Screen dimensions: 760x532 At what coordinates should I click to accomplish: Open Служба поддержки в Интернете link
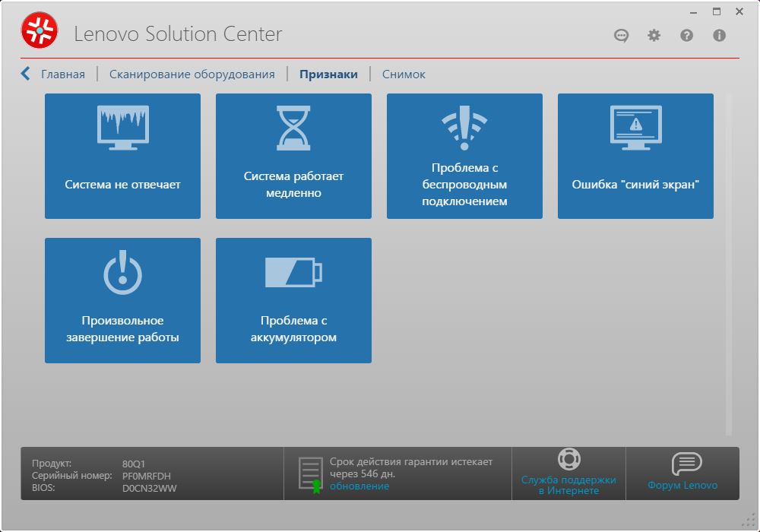coord(568,485)
